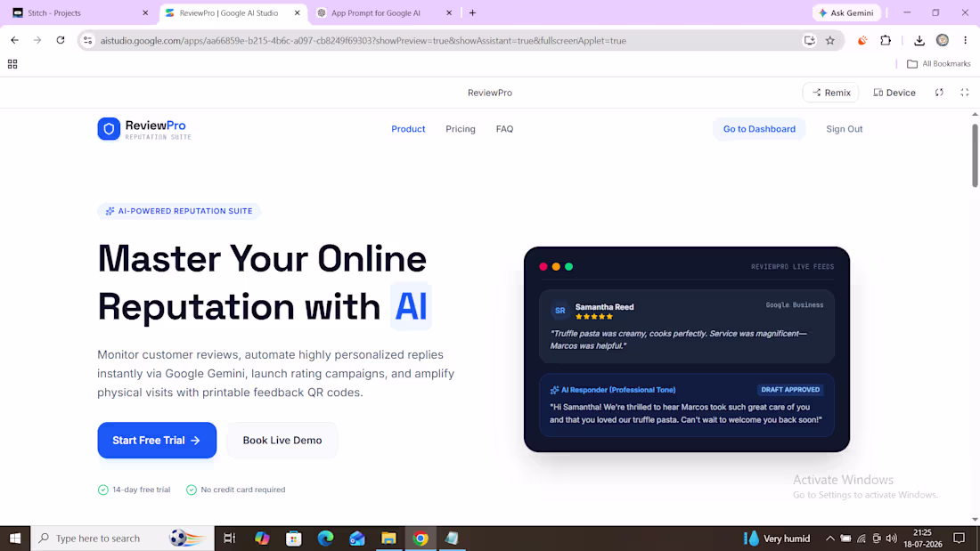Viewport: 980px width, 551px height.
Task: Start the free trial button
Action: pyautogui.click(x=157, y=441)
